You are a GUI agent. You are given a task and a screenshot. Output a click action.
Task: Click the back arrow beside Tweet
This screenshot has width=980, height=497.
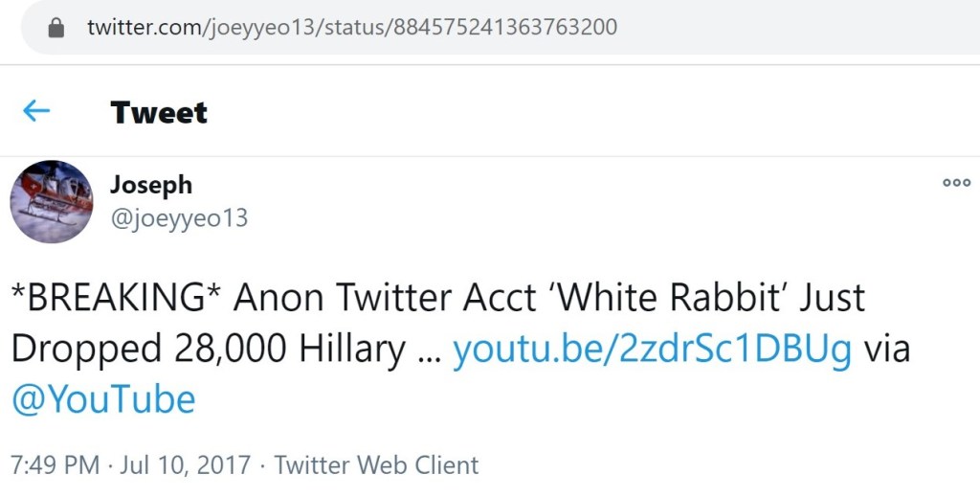point(36,112)
